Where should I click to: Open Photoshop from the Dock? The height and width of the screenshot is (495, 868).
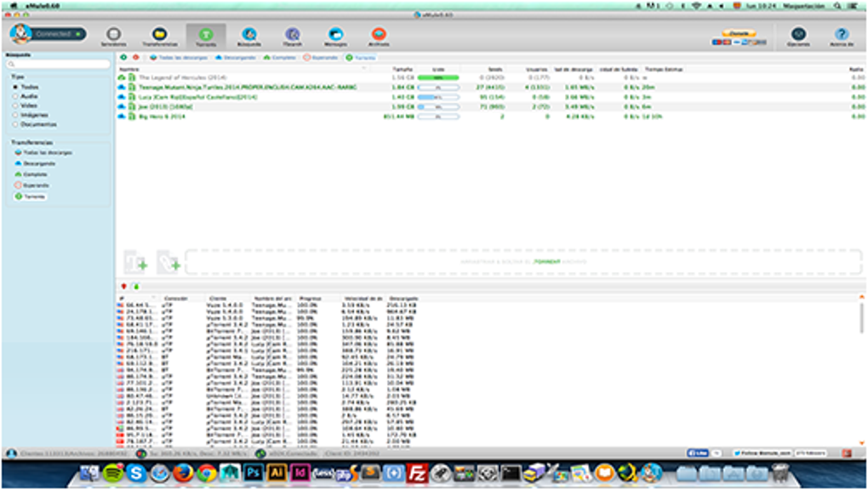pos(253,473)
